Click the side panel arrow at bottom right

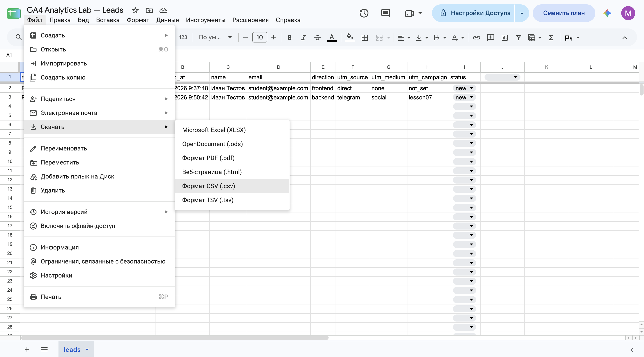point(632,350)
